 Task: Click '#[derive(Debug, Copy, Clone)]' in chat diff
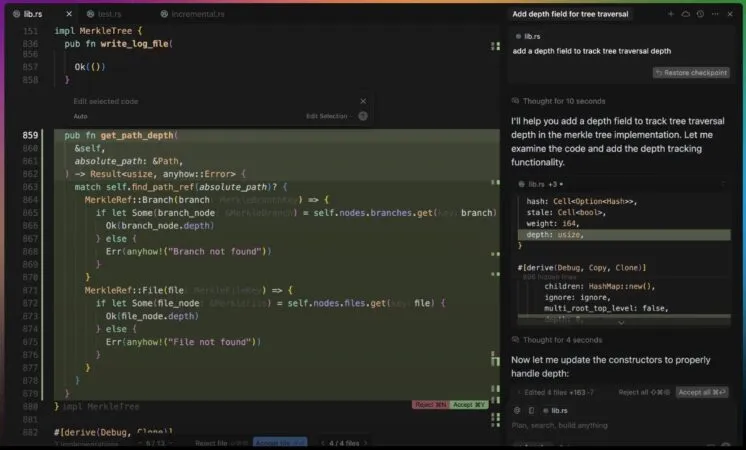tap(582, 267)
